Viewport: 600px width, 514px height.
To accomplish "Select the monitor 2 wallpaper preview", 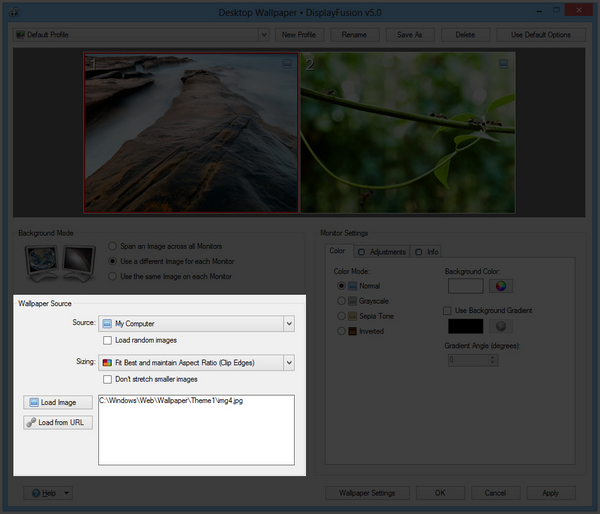I will point(408,133).
